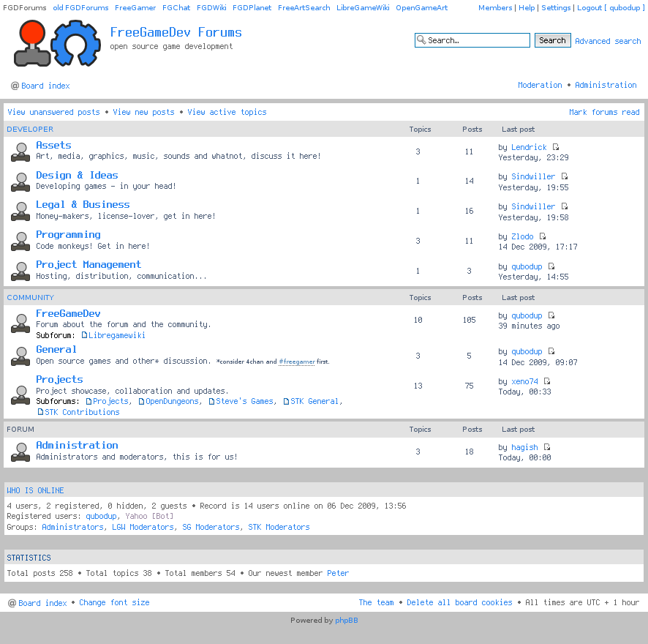Click latest-post icon next to hagish
Image resolution: width=648 pixels, height=644 pixels.
click(546, 448)
